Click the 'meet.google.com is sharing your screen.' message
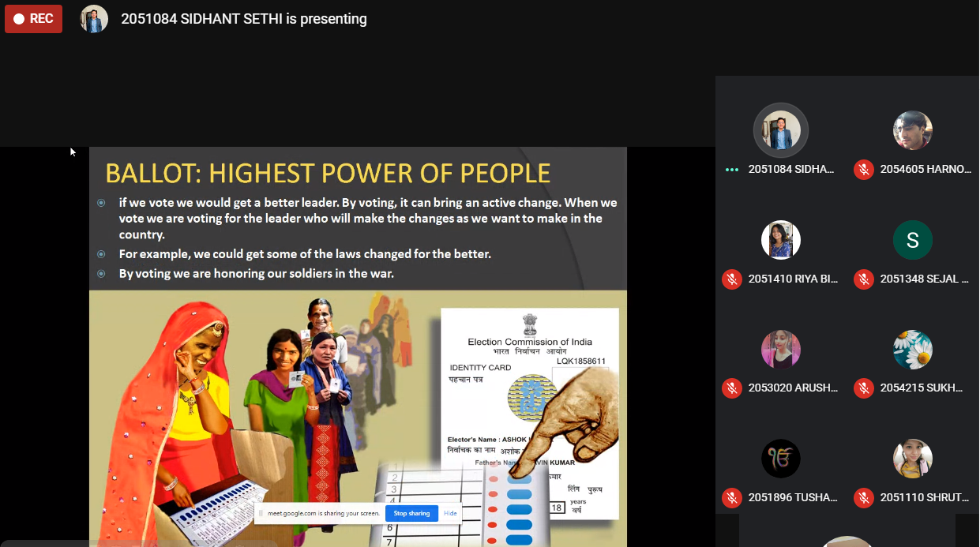The width and height of the screenshot is (980, 547). (324, 513)
